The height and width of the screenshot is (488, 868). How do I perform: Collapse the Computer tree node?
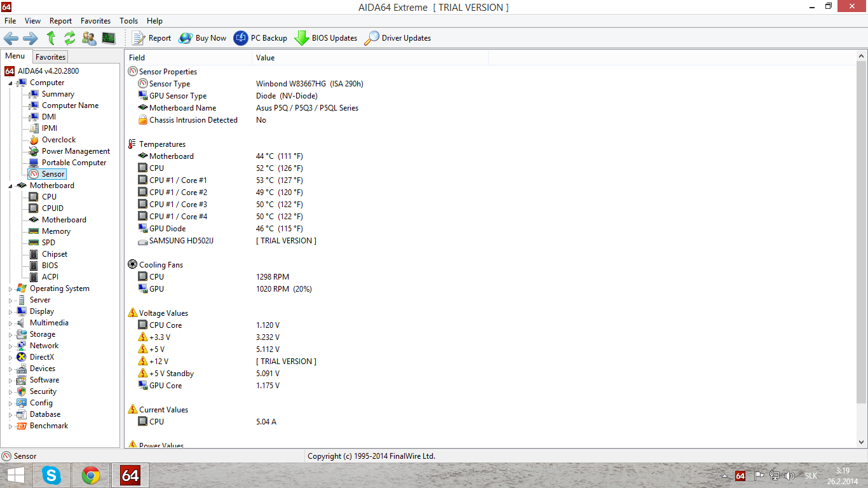[x=10, y=83]
